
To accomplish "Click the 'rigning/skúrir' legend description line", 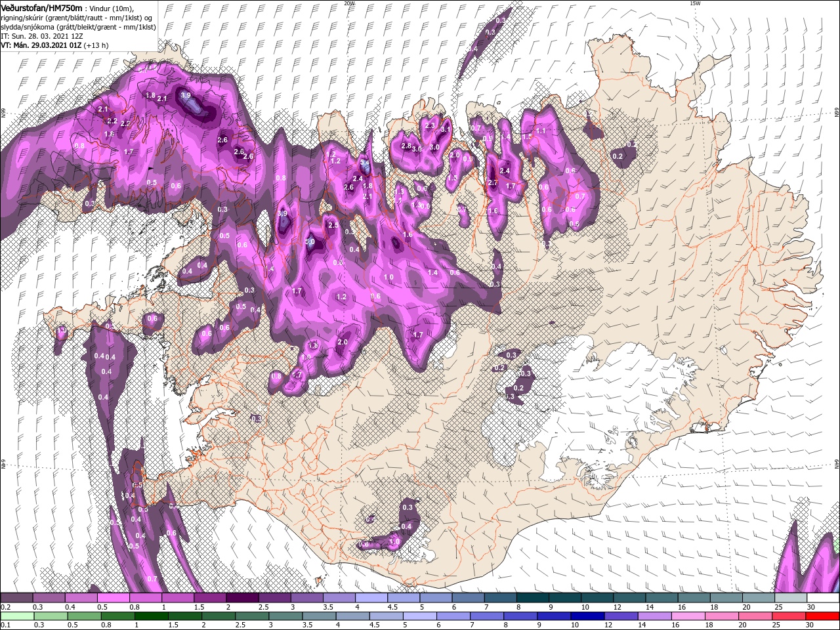I will click(x=76, y=17).
